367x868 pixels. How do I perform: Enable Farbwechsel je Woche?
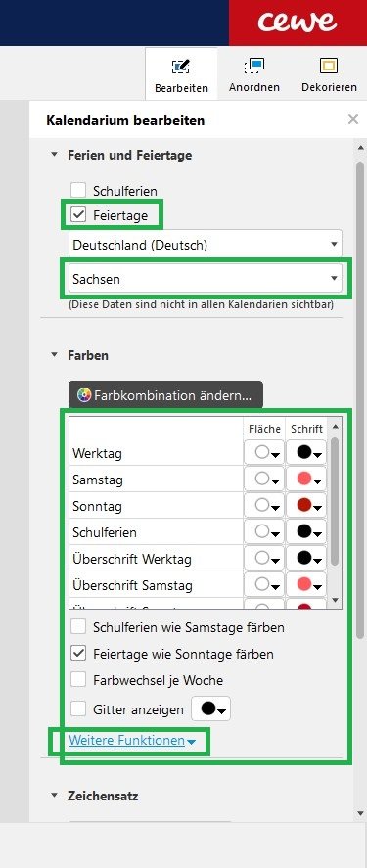point(78,680)
